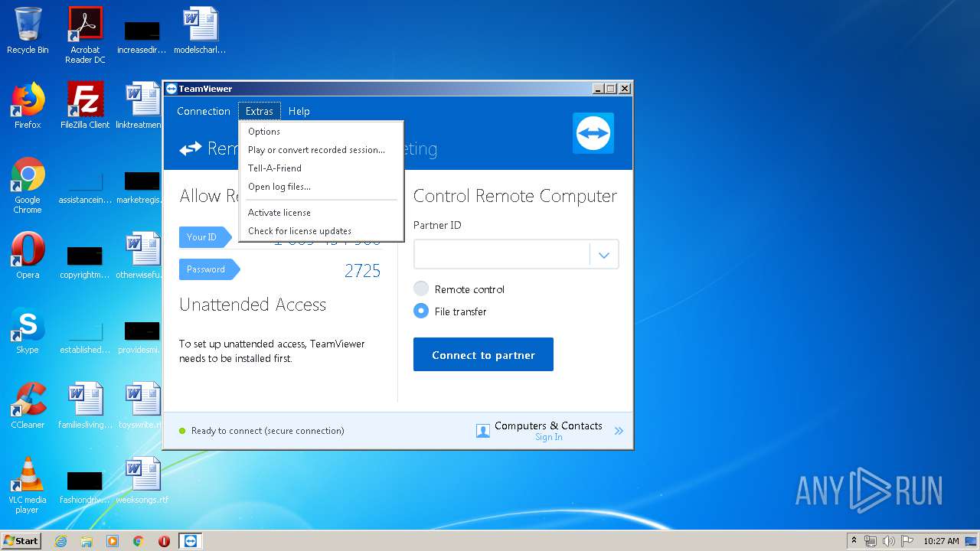This screenshot has height=551, width=980.
Task: Open the Help menu
Action: tap(299, 112)
